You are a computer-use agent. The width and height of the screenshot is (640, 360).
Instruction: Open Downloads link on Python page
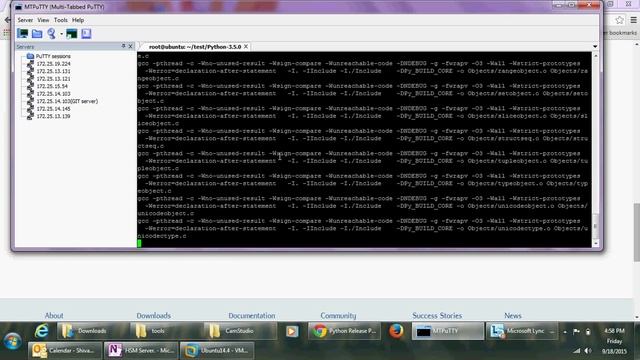pyautogui.click(x=153, y=316)
